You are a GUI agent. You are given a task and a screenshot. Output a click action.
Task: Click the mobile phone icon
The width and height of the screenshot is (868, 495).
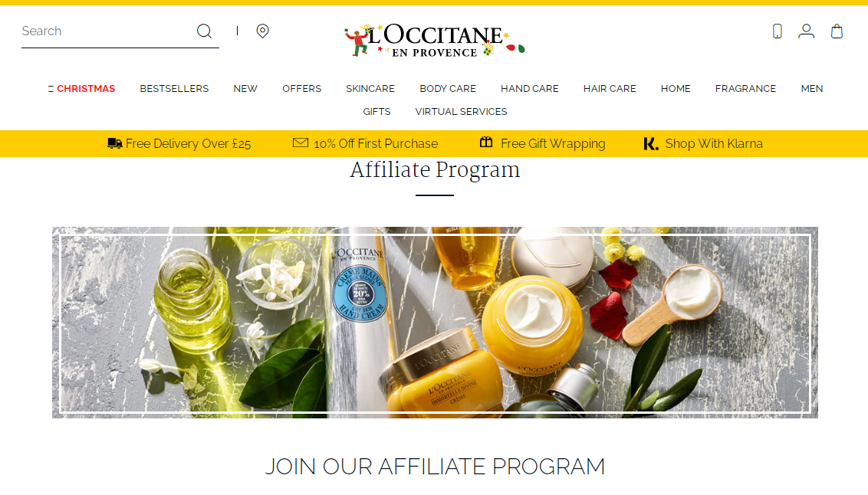pyautogui.click(x=778, y=31)
